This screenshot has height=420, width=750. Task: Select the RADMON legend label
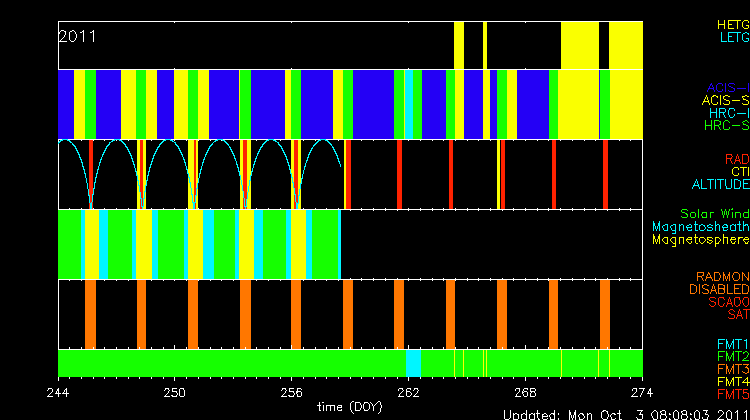[723, 277]
